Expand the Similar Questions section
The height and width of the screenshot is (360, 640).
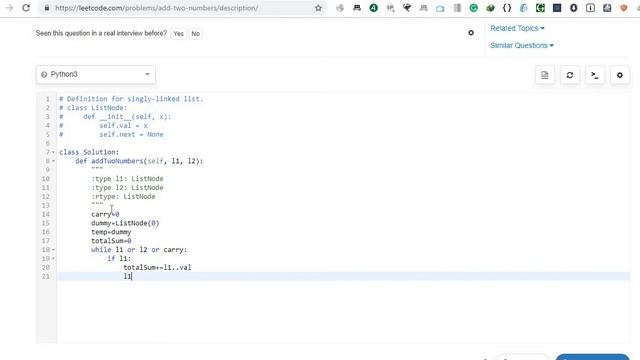point(522,45)
